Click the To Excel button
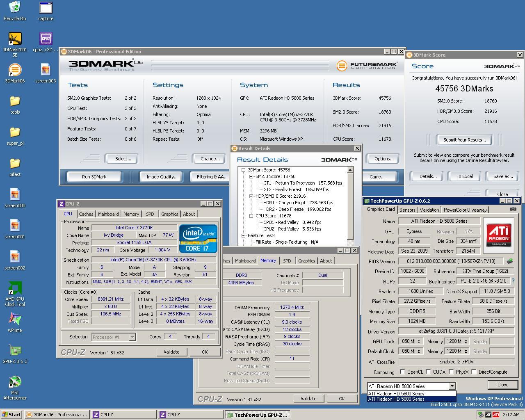The width and height of the screenshot is (525, 420). click(x=465, y=176)
